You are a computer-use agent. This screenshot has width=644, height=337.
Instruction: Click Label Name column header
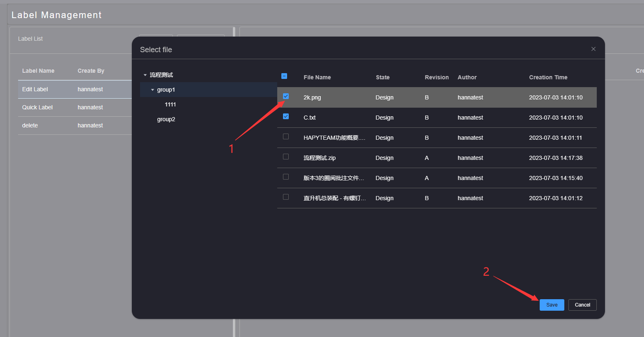[x=38, y=71]
